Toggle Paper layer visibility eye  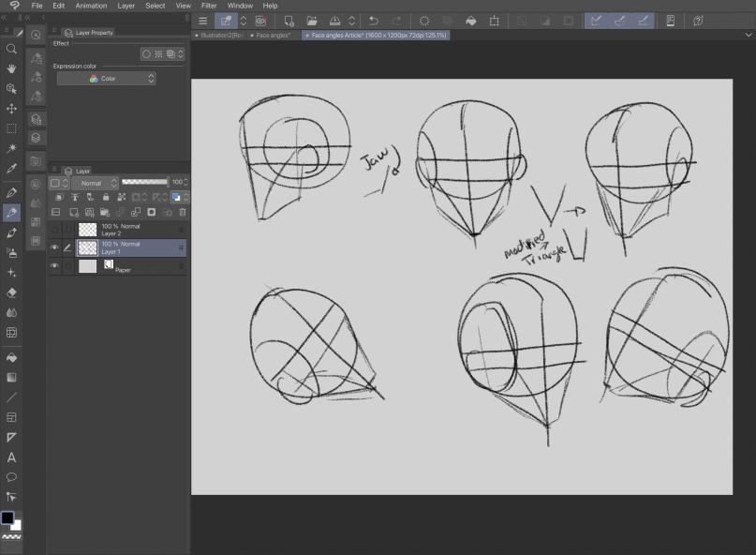(54, 266)
